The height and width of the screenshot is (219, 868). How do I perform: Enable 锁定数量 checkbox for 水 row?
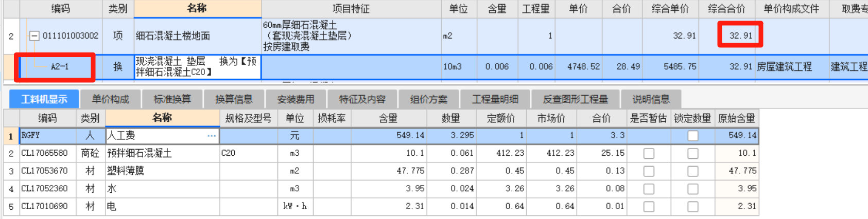693,189
